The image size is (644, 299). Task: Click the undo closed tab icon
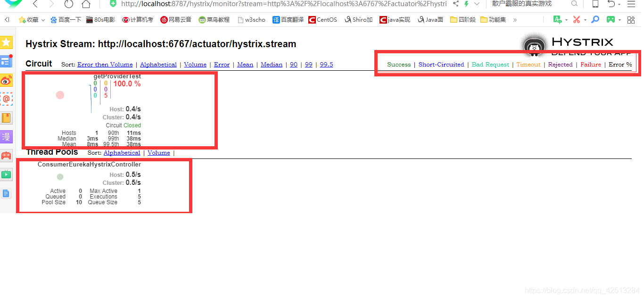[611, 4]
